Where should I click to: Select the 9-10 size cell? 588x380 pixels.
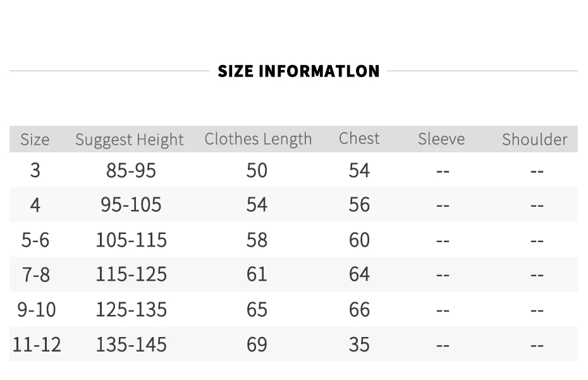click(37, 310)
